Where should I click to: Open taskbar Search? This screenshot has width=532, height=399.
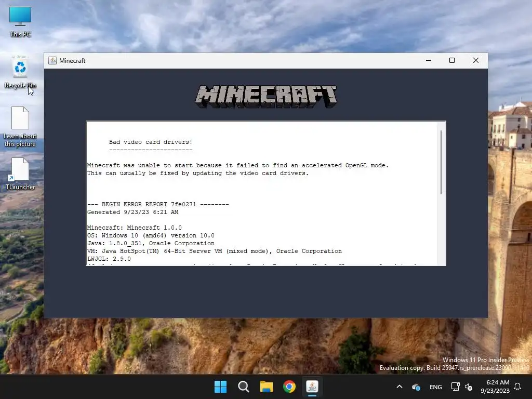click(244, 387)
